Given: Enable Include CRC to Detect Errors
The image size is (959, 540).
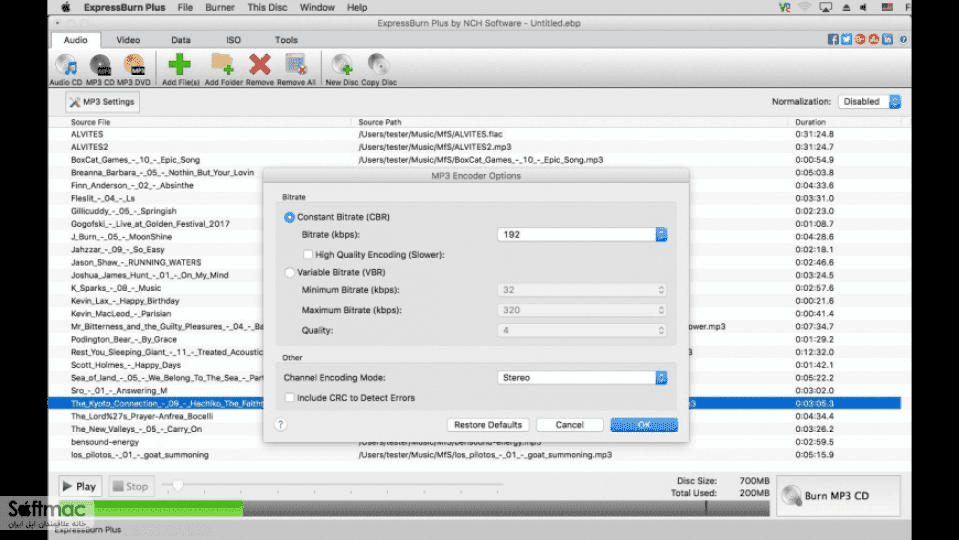Looking at the screenshot, I should pos(289,398).
